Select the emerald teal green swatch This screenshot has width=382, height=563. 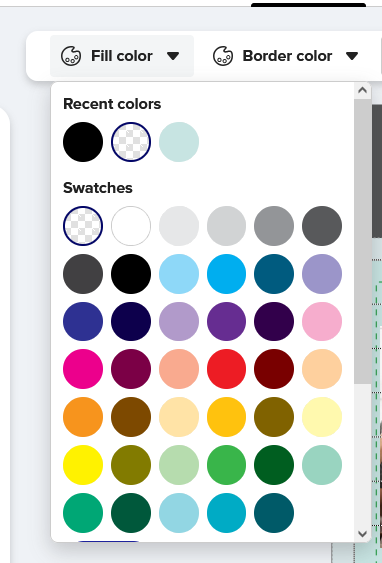(83, 513)
